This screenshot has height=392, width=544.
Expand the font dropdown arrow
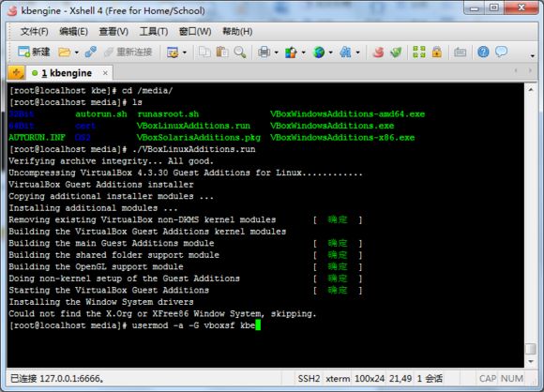tap(357, 53)
